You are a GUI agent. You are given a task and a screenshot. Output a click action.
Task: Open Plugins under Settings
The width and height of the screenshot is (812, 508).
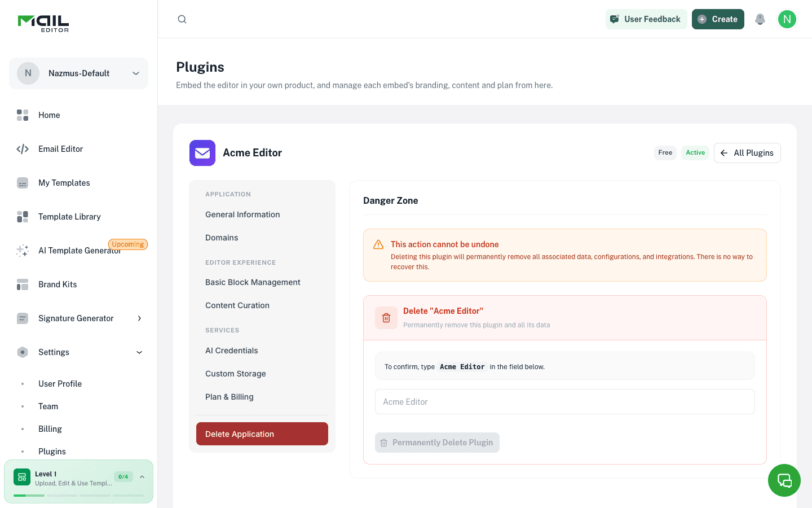pos(52,452)
